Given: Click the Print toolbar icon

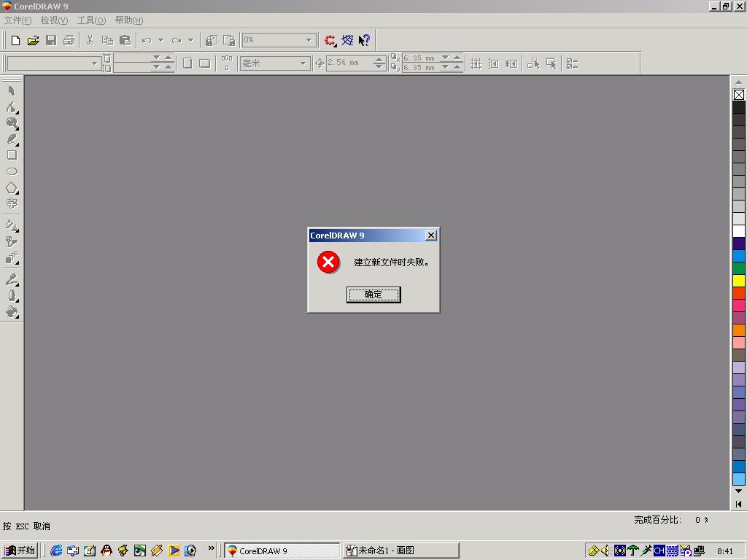Looking at the screenshot, I should coord(69,41).
